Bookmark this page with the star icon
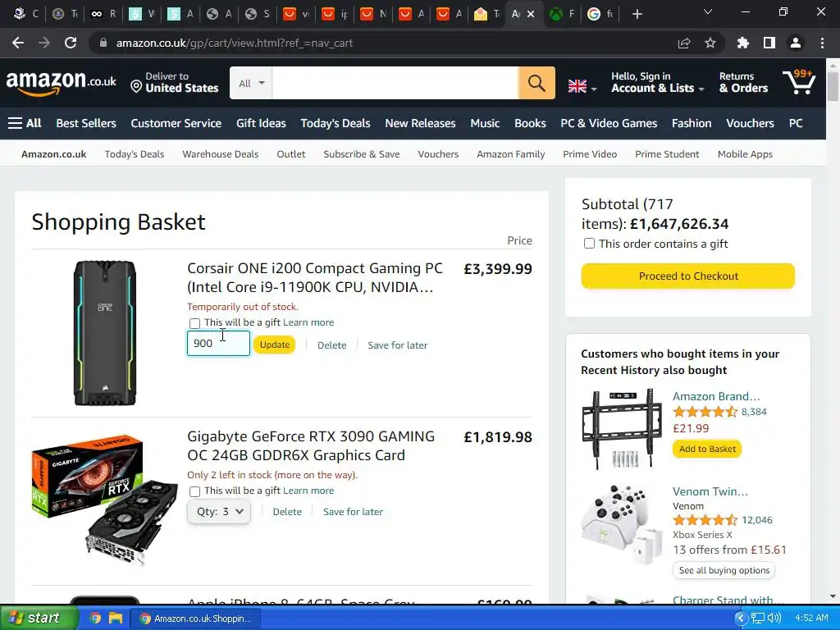Viewport: 840px width, 630px height. point(710,43)
